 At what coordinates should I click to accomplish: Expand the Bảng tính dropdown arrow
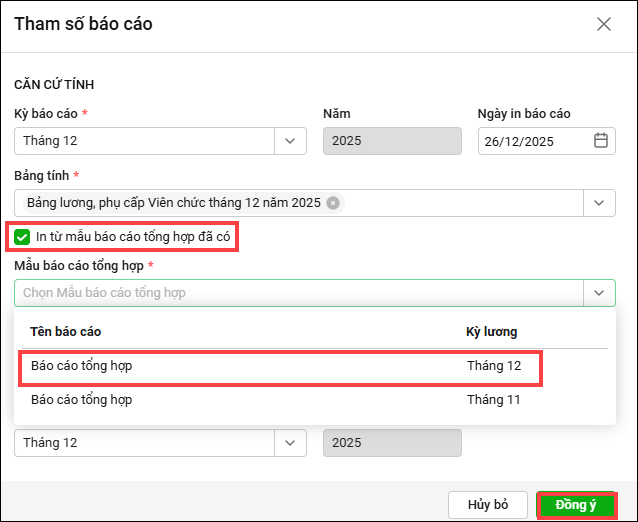pyautogui.click(x=599, y=203)
